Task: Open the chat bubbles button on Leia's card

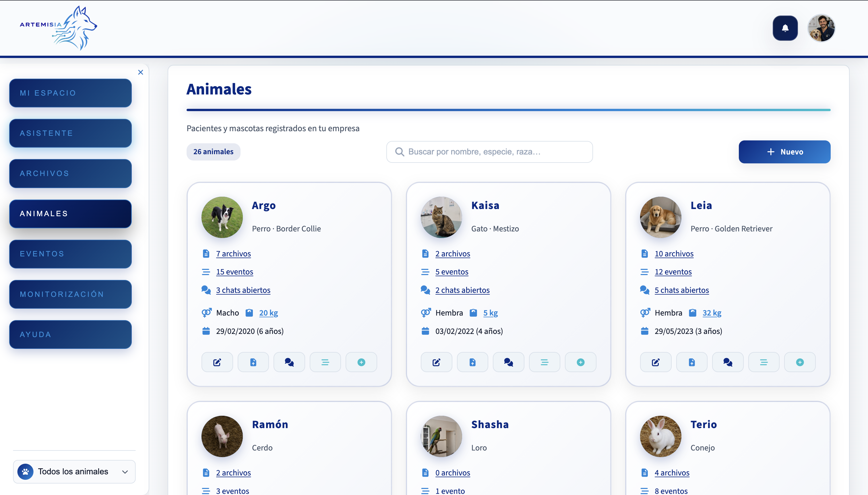Action: 728,362
